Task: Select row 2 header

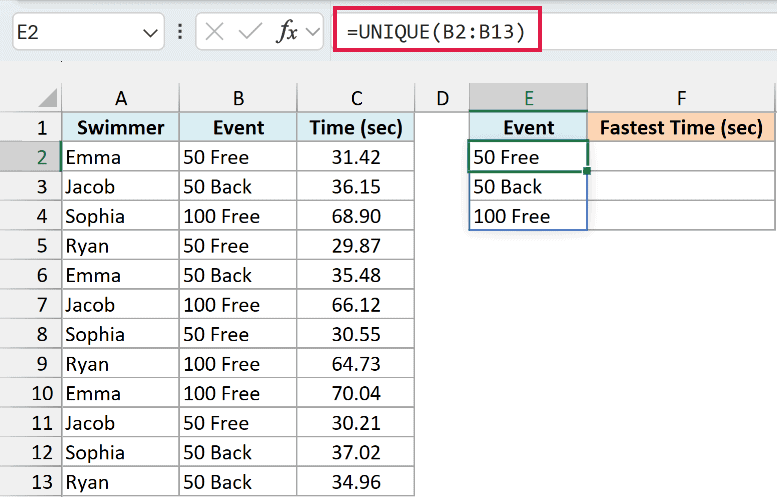Action: pyautogui.click(x=31, y=157)
